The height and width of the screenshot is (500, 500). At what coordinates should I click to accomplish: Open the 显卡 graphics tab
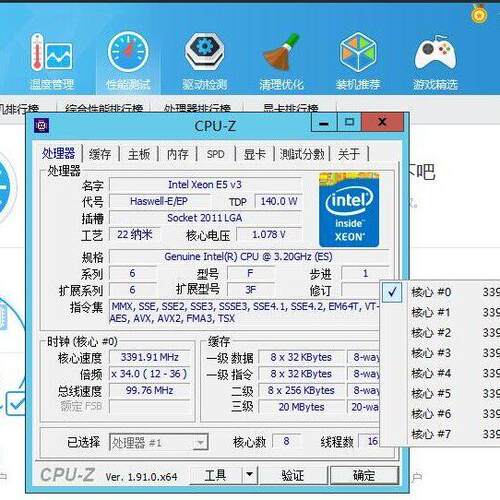point(255,154)
